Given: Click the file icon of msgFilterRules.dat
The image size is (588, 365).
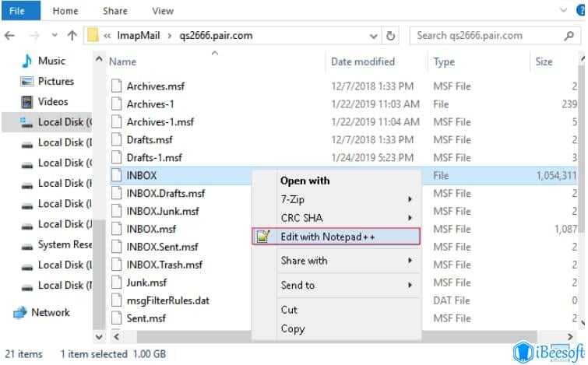Looking at the screenshot, I should point(117,300).
